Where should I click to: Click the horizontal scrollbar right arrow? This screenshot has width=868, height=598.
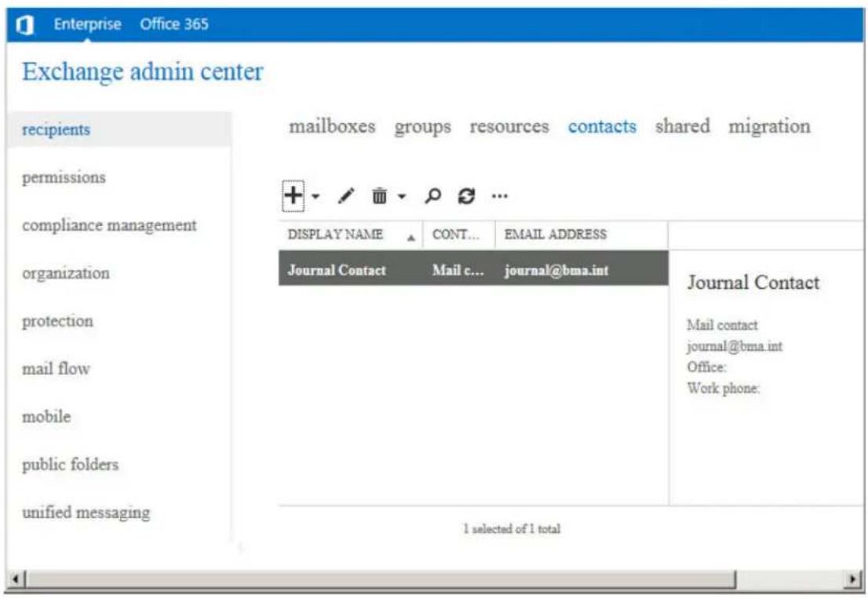click(x=853, y=580)
